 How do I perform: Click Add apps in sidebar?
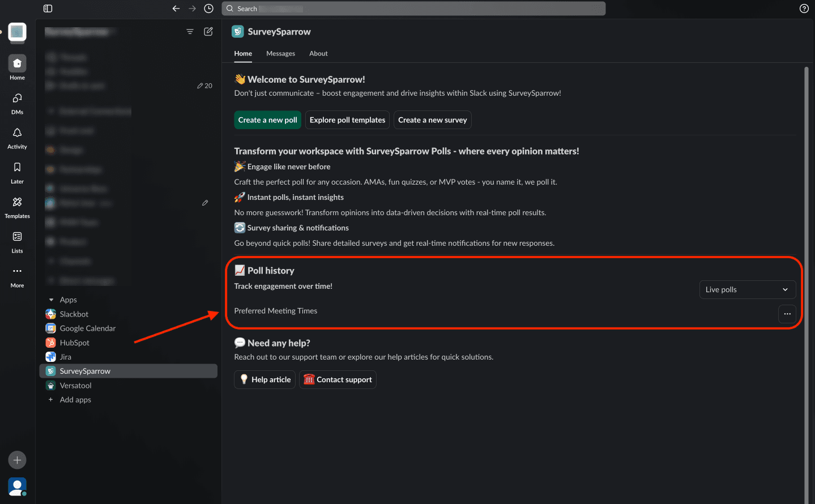pos(75,400)
